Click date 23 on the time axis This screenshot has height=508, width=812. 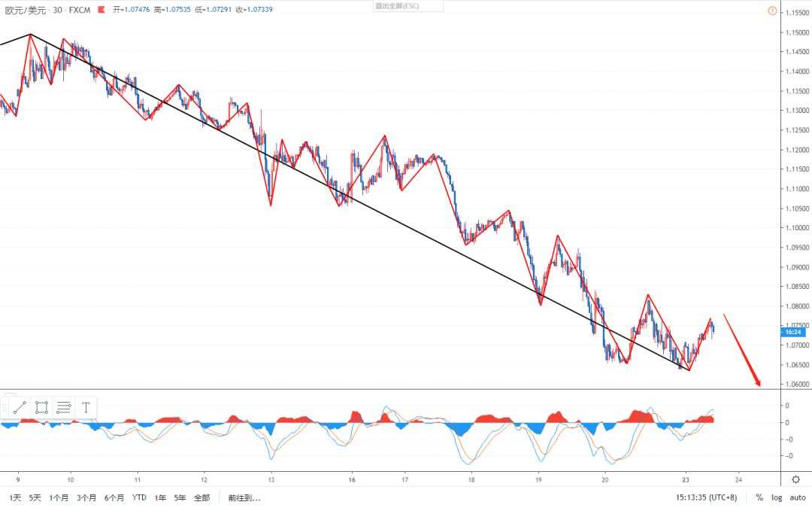(x=686, y=479)
